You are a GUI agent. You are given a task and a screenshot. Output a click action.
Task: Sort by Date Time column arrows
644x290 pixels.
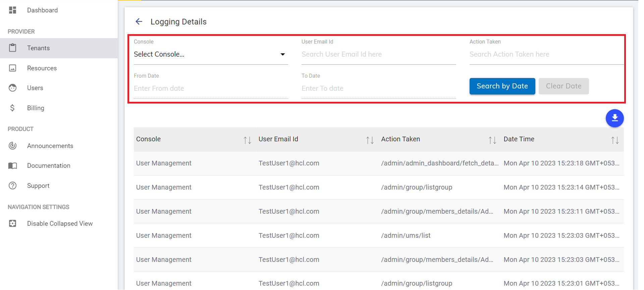coord(614,140)
